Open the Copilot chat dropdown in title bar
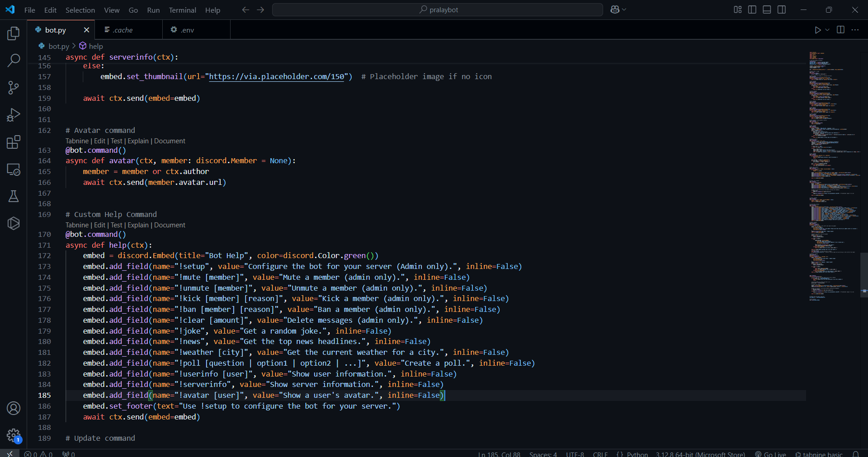The image size is (868, 457). coord(624,9)
